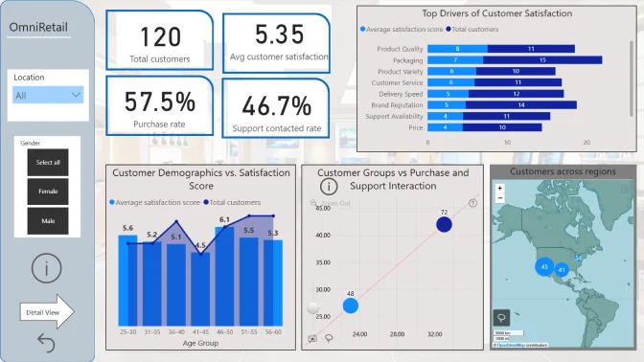Screen dimensions: 644x362
Task: Click the OpenStreetMap contributors link
Action: (522, 345)
